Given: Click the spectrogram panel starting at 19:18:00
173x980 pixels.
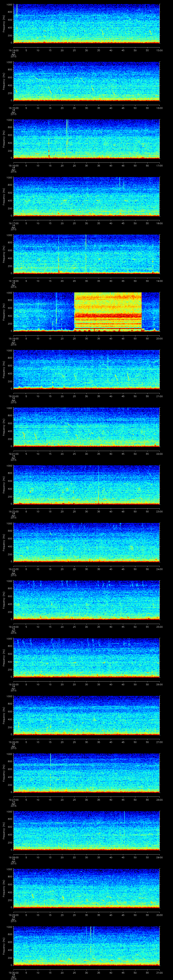Looking at the screenshot, I should (x=87, y=255).
